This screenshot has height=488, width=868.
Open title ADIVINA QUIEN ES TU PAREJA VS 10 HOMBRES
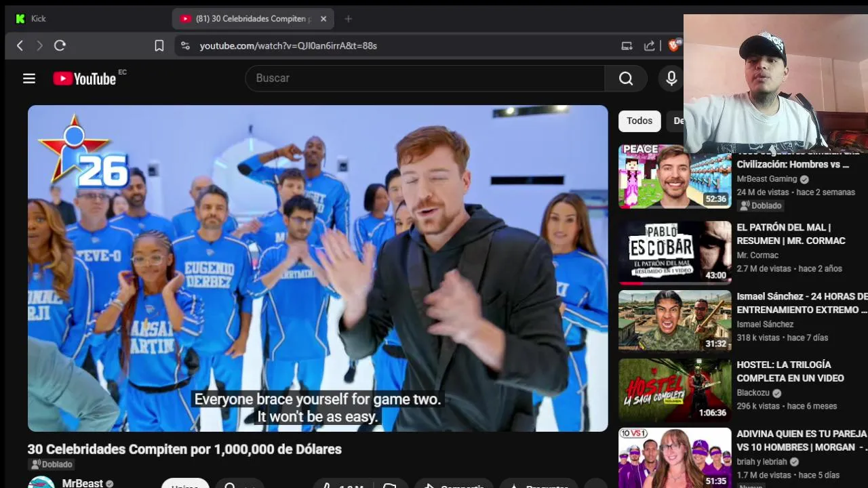pyautogui.click(x=802, y=441)
